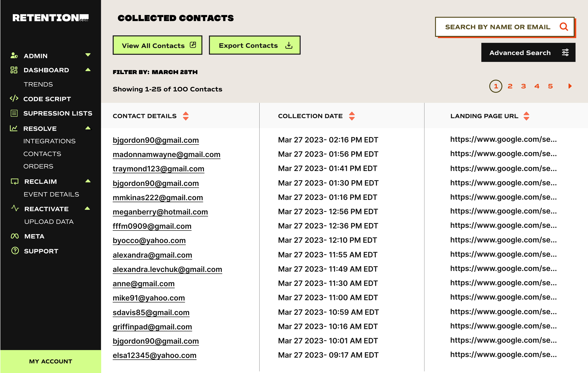Open contact traymond123@gmail.com
This screenshot has height=373, width=588.
(x=158, y=169)
